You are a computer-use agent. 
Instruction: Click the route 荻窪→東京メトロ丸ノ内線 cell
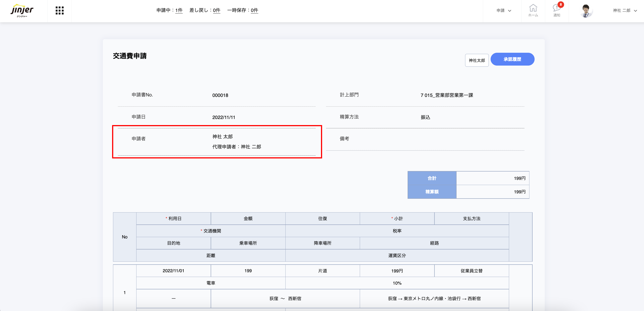434,299
